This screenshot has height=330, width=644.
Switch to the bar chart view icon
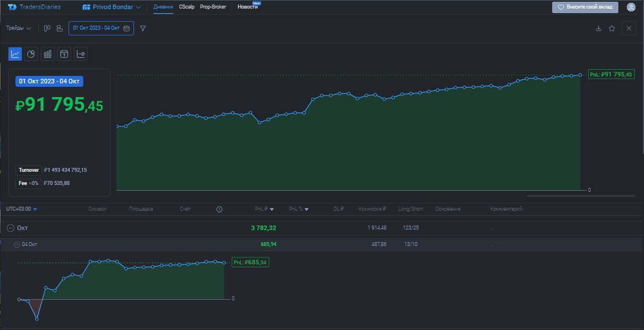[47, 53]
